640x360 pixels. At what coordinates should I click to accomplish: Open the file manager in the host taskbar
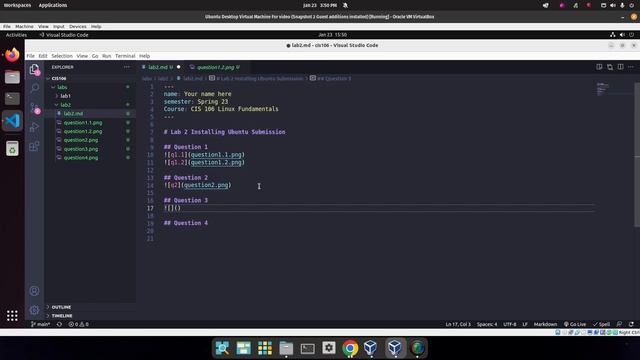point(286,348)
